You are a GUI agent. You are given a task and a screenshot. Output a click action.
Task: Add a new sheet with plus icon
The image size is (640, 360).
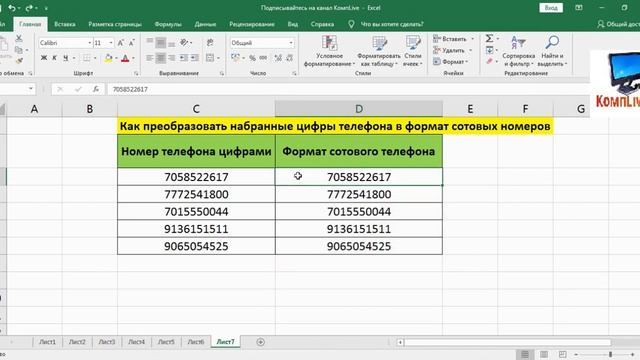[260, 342]
